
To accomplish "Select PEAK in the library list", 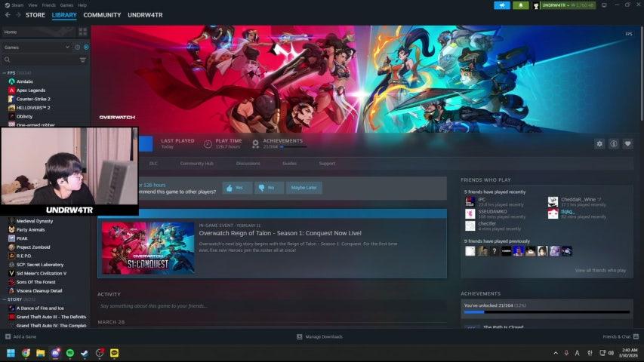I will (22, 238).
